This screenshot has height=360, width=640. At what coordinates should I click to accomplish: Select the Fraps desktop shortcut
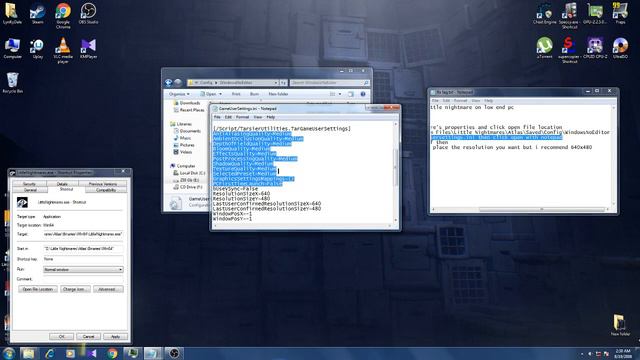pos(620,13)
